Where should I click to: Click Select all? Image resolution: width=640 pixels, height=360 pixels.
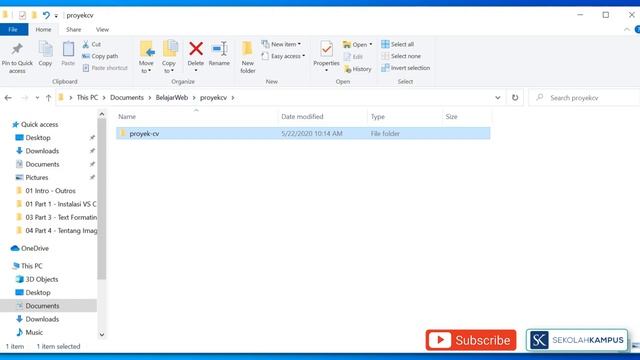[398, 44]
